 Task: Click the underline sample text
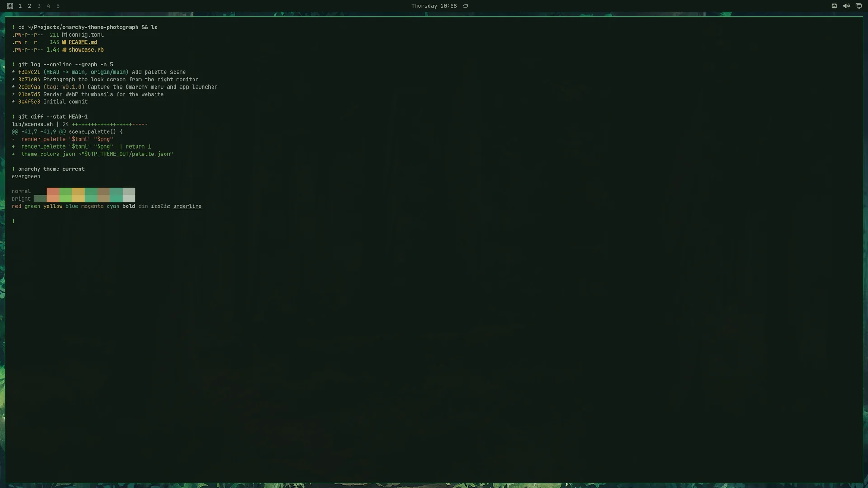(187, 206)
